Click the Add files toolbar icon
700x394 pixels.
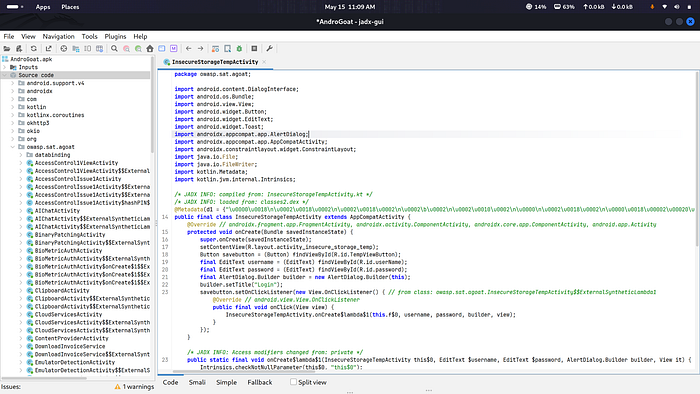click(19, 49)
